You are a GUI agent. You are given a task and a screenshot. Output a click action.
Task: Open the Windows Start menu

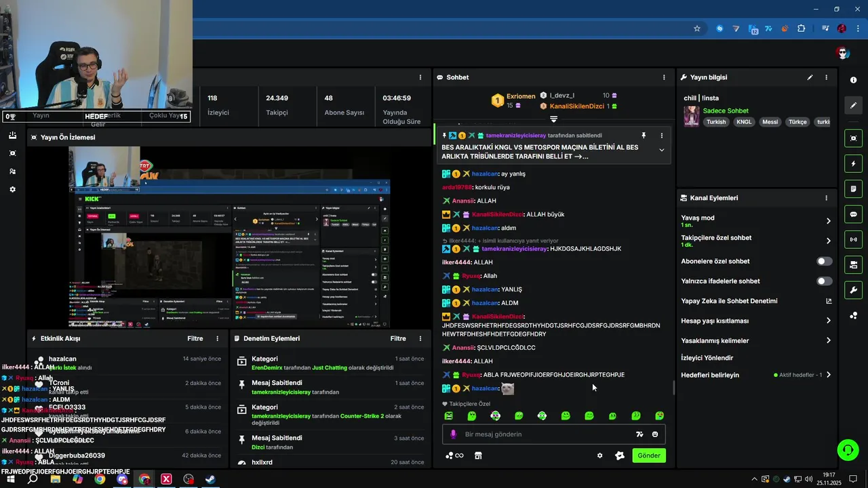point(11,479)
